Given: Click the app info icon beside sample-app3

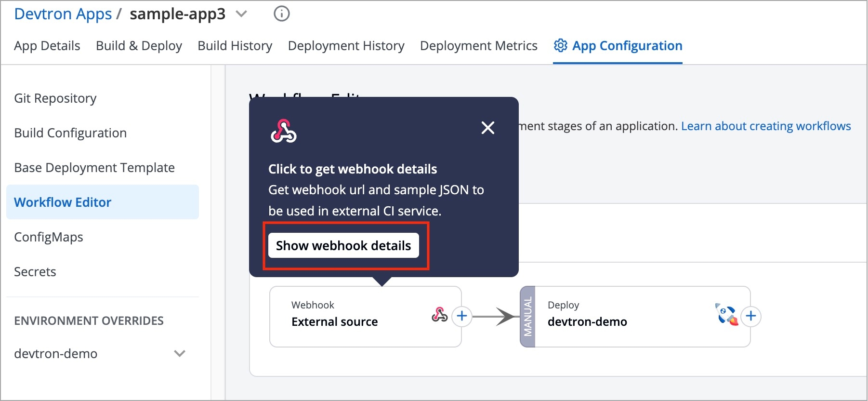Looking at the screenshot, I should pos(282,14).
